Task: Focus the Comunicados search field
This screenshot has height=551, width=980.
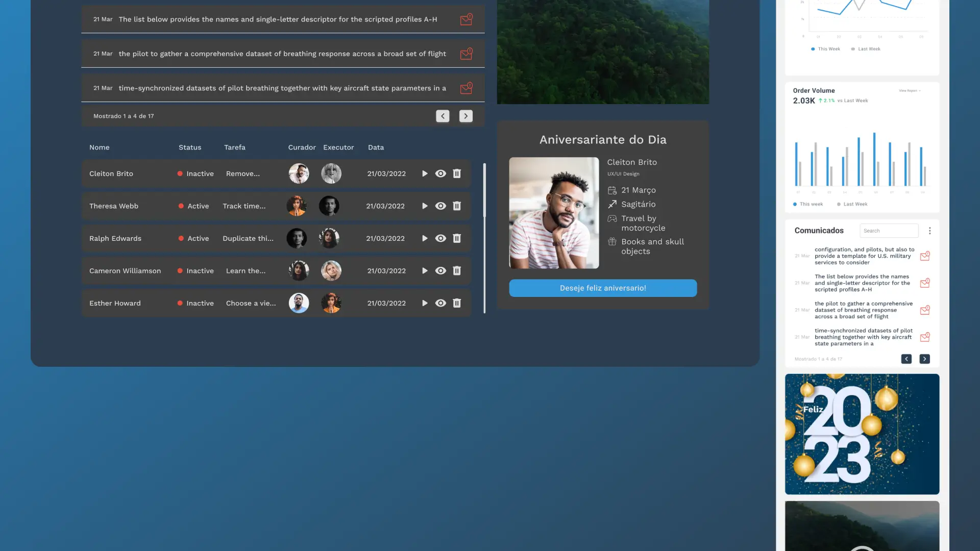Action: tap(889, 231)
